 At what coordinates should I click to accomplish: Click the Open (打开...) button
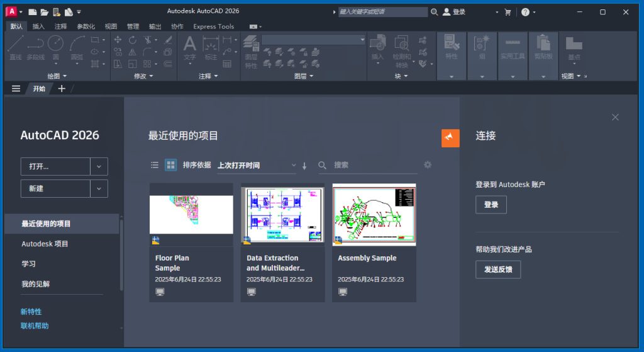point(55,166)
